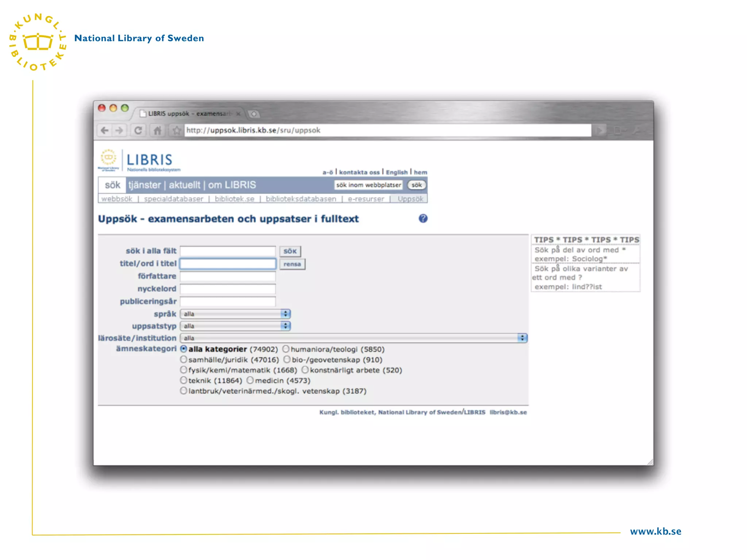This screenshot has height=560, width=747.
Task: Click the författare input field
Action: (x=228, y=276)
